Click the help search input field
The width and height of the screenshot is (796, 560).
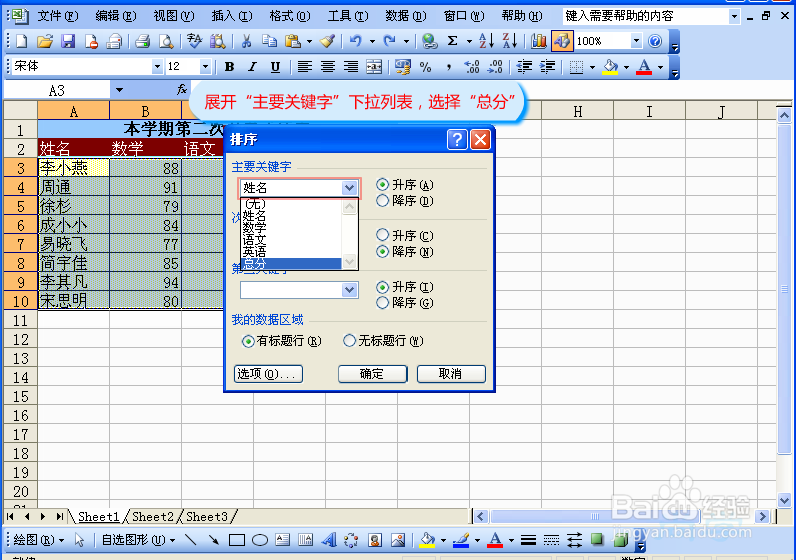(646, 16)
